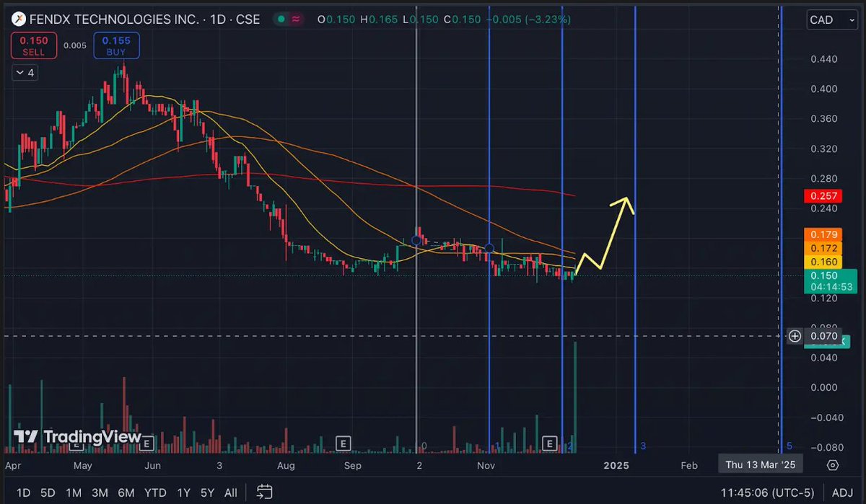
Task: Click the 0.155 BUY button
Action: click(116, 46)
